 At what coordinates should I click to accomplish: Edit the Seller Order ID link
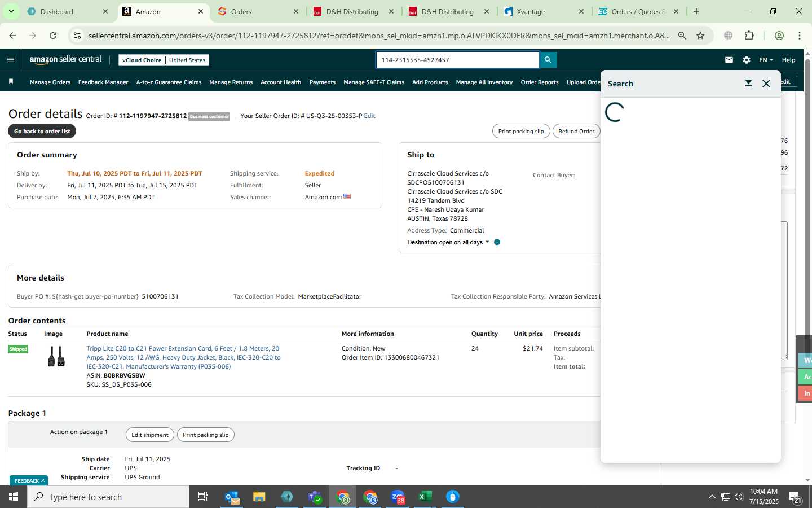click(x=370, y=116)
